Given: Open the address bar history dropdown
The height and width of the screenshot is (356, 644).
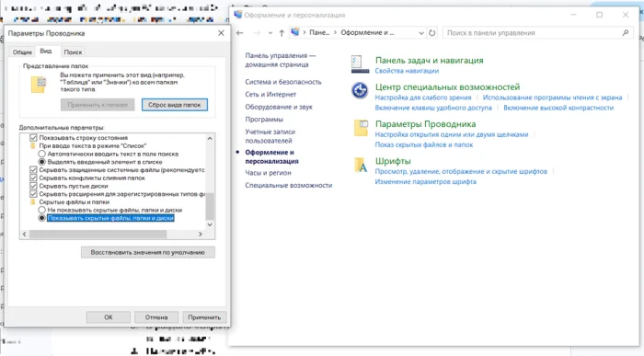Looking at the screenshot, I should coord(421,33).
